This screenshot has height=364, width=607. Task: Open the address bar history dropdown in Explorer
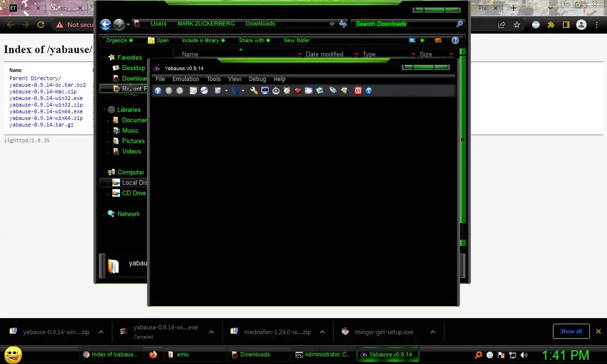332,24
